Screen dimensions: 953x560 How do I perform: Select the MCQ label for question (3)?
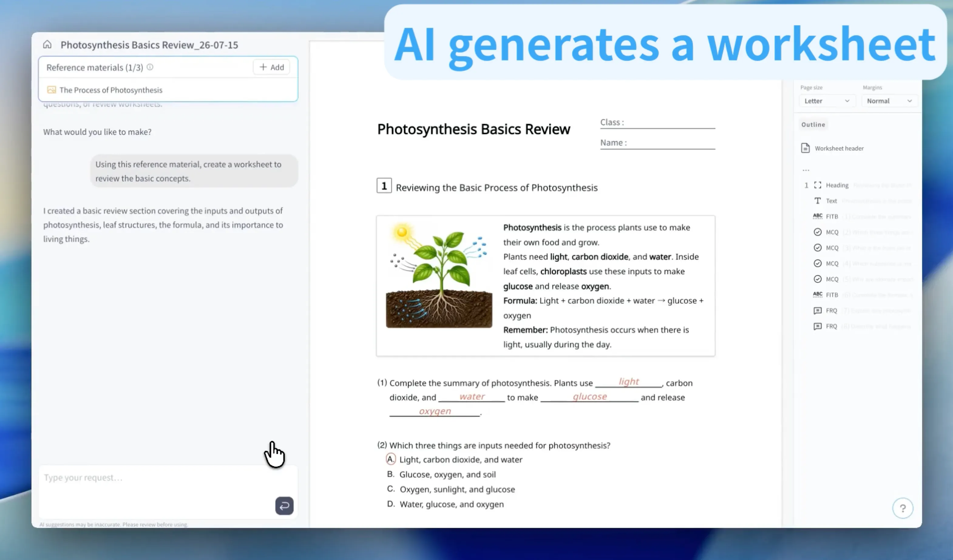(x=832, y=248)
